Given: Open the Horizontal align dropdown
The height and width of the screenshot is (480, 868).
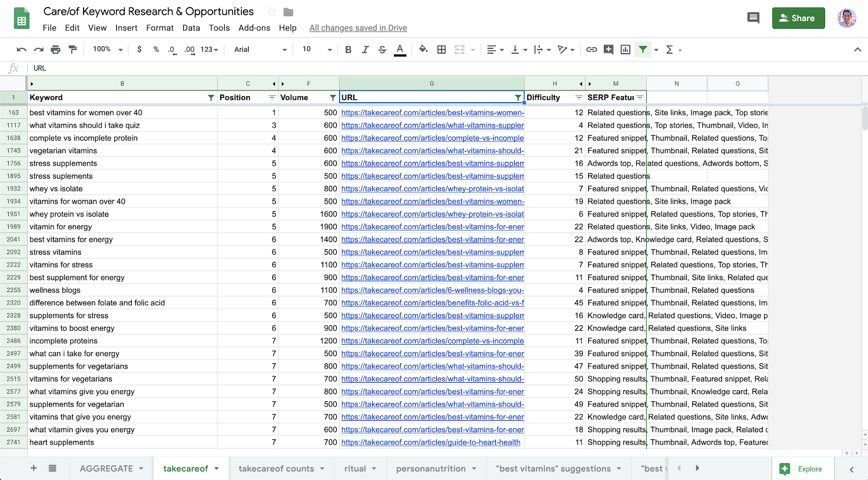Looking at the screenshot, I should tap(495, 49).
